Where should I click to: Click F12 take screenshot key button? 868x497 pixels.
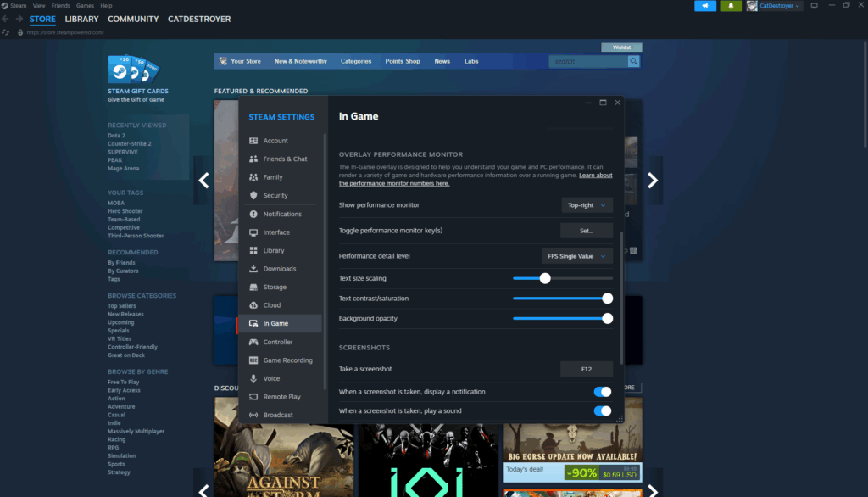[587, 369]
